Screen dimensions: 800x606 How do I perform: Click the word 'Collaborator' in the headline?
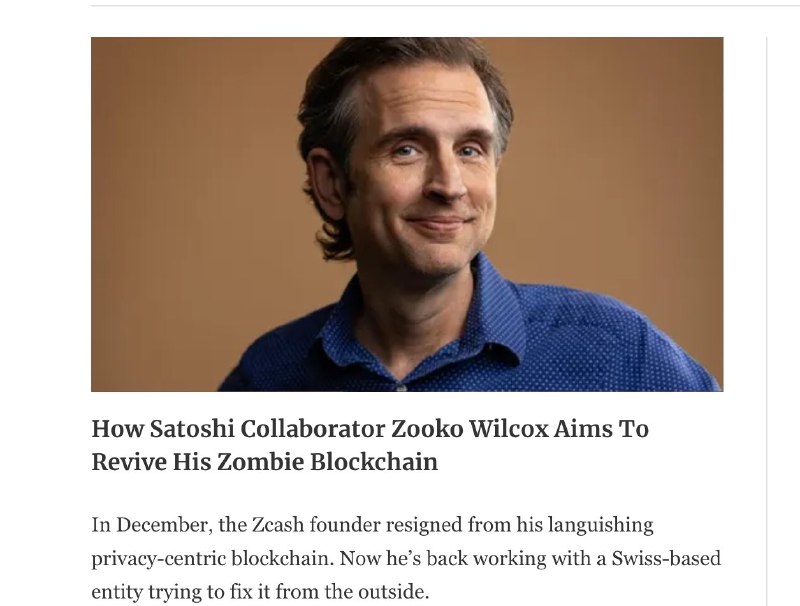[x=313, y=428]
